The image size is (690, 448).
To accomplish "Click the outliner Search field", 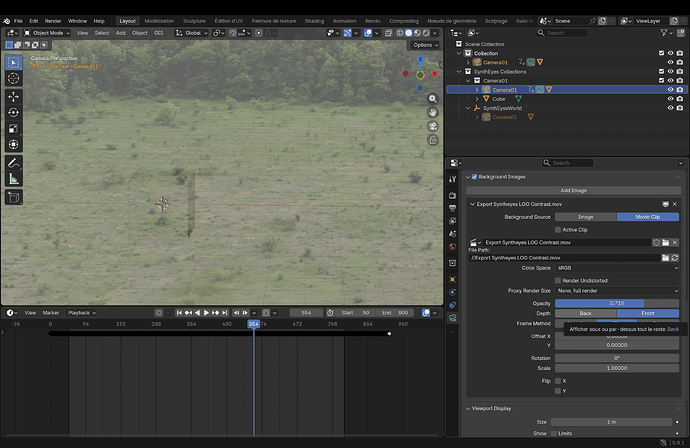I will click(x=562, y=33).
